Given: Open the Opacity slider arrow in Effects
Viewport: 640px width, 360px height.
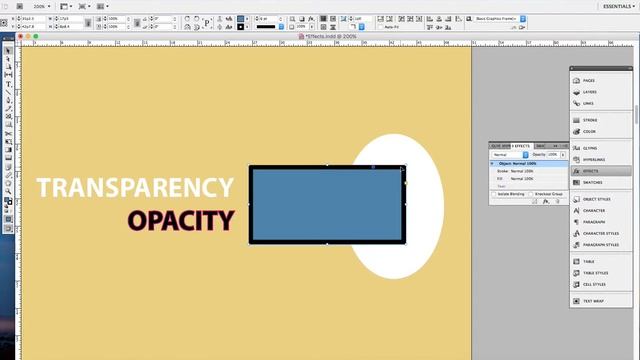Looking at the screenshot, I should coord(563,155).
